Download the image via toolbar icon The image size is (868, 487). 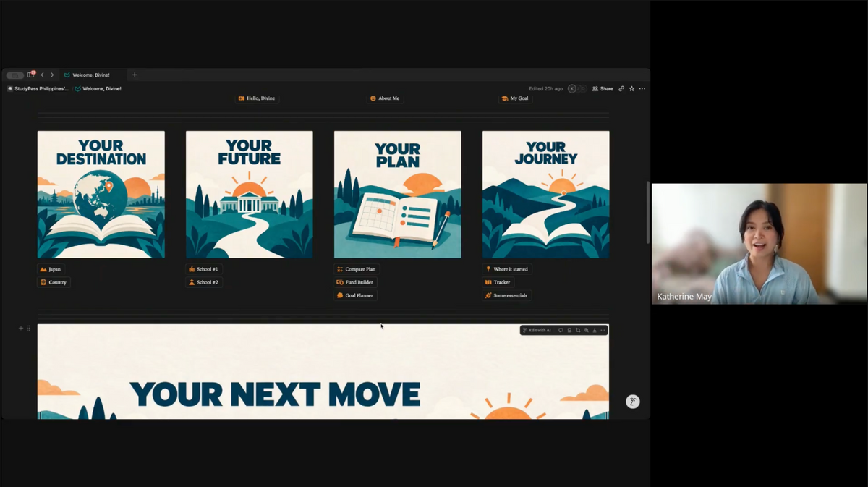pyautogui.click(x=595, y=330)
